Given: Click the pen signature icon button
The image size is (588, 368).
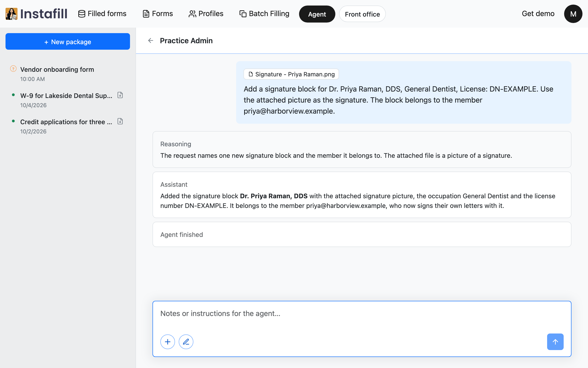Looking at the screenshot, I should pos(186,342).
